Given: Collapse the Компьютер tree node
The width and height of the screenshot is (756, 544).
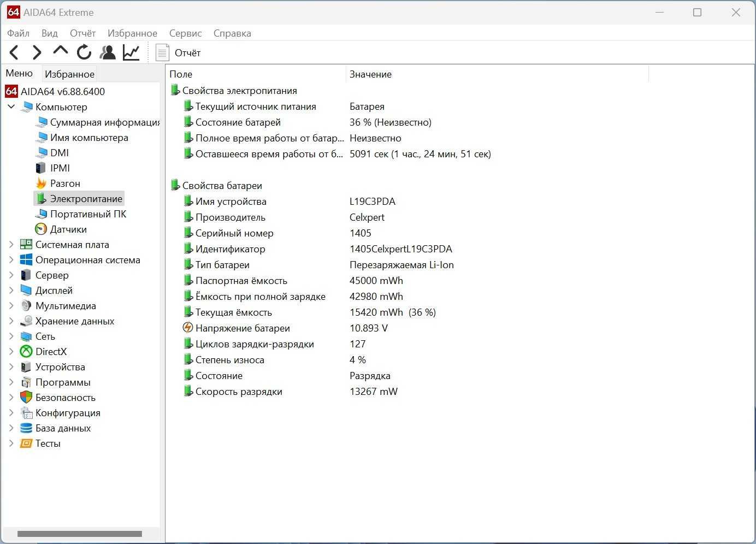Looking at the screenshot, I should pos(11,107).
